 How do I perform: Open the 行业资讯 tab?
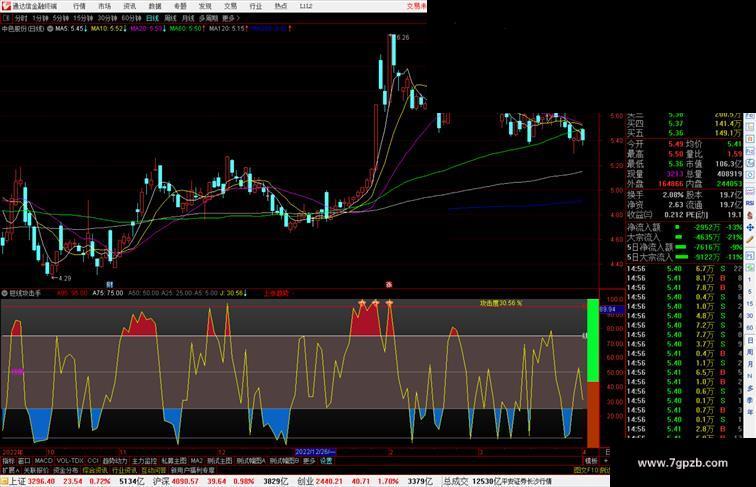tap(124, 470)
